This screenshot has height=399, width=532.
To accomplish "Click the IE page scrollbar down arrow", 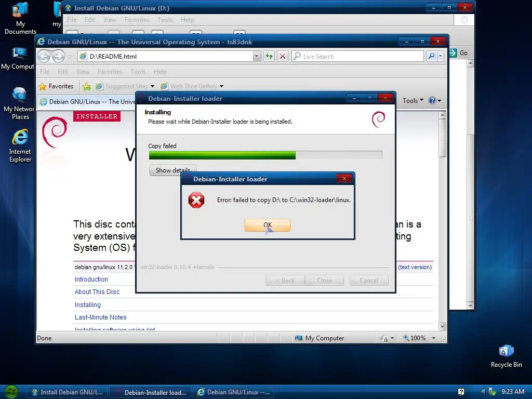I will [x=442, y=326].
